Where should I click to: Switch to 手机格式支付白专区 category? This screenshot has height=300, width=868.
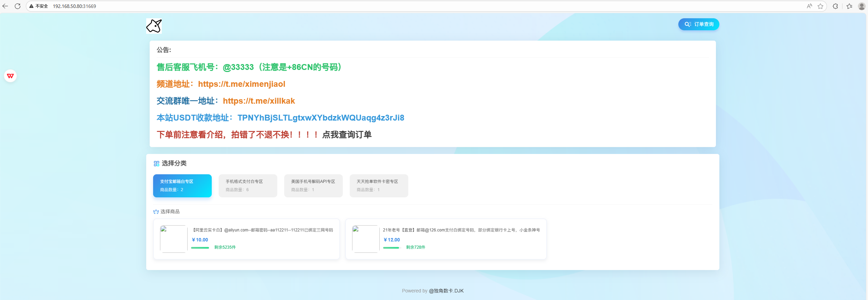click(x=248, y=186)
